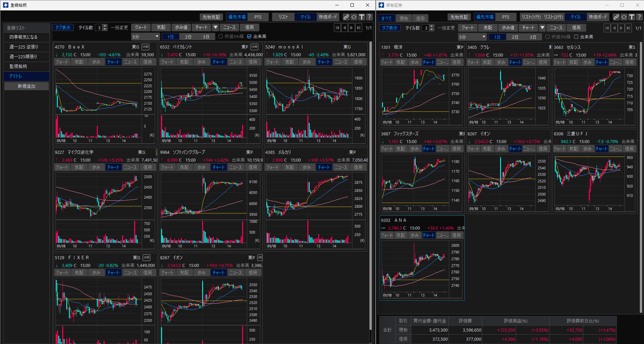Click 先物気配 button in 登録銘柄 window
Viewport: 644px width, 344px height.
point(211,17)
